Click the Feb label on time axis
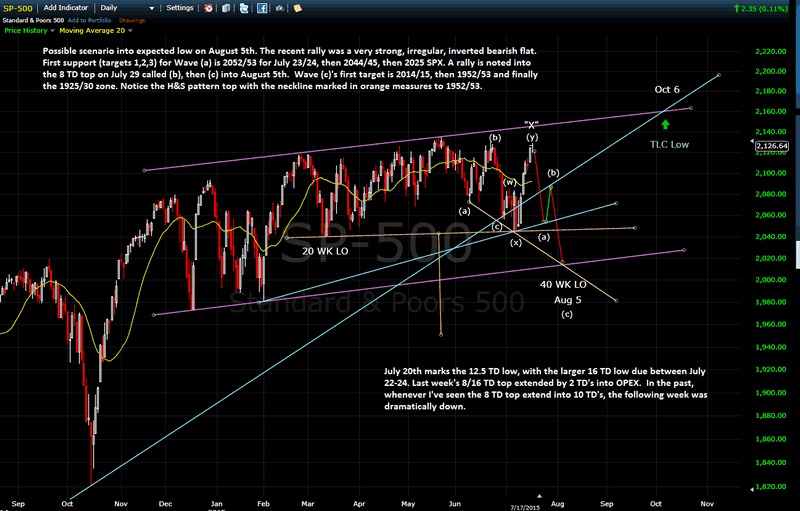Screen dimensions: 800x511 tap(263, 504)
